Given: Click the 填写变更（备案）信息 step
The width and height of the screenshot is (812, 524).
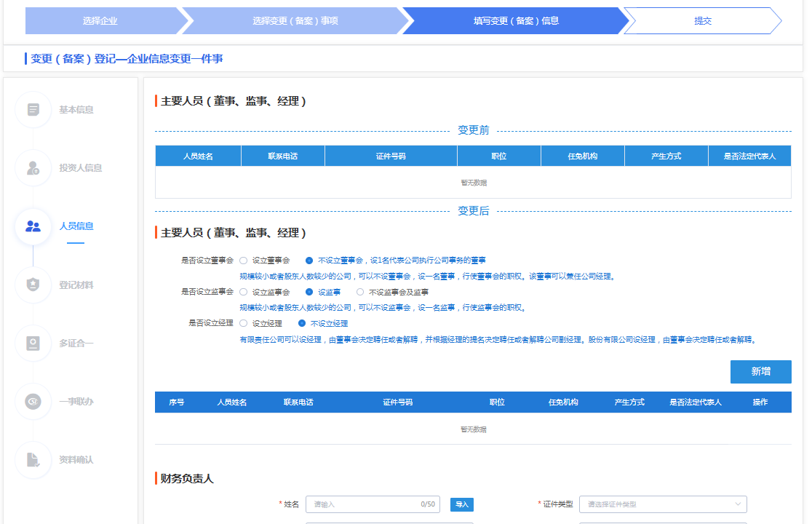Looking at the screenshot, I should 515,21.
